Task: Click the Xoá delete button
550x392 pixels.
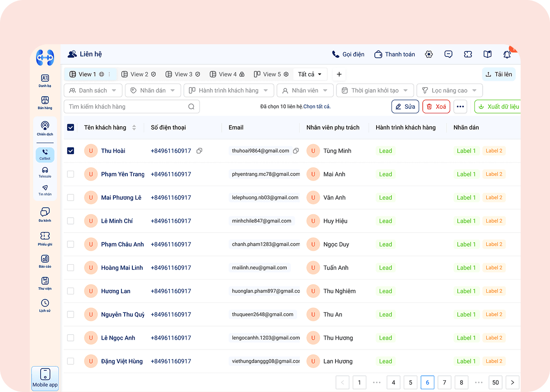Action: [436, 106]
